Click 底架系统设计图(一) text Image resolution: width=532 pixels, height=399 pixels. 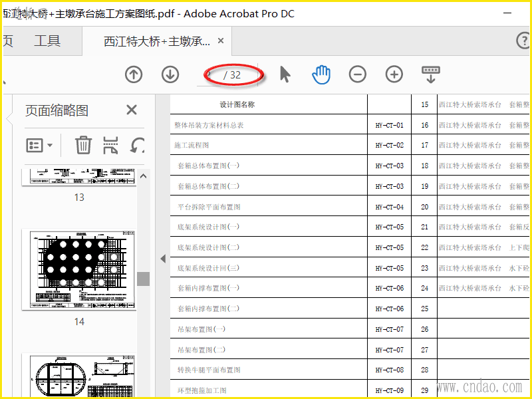pyautogui.click(x=208, y=227)
